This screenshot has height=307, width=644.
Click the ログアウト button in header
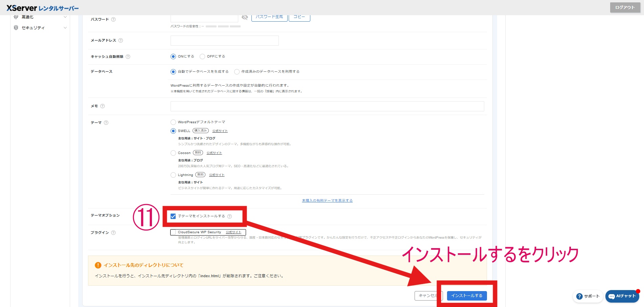(x=625, y=7)
